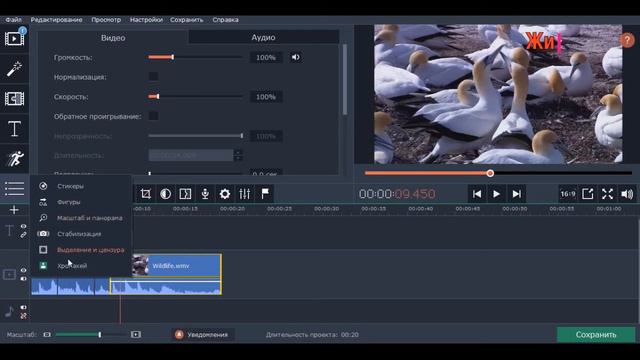Choose Выделение и цензура option

tap(91, 250)
